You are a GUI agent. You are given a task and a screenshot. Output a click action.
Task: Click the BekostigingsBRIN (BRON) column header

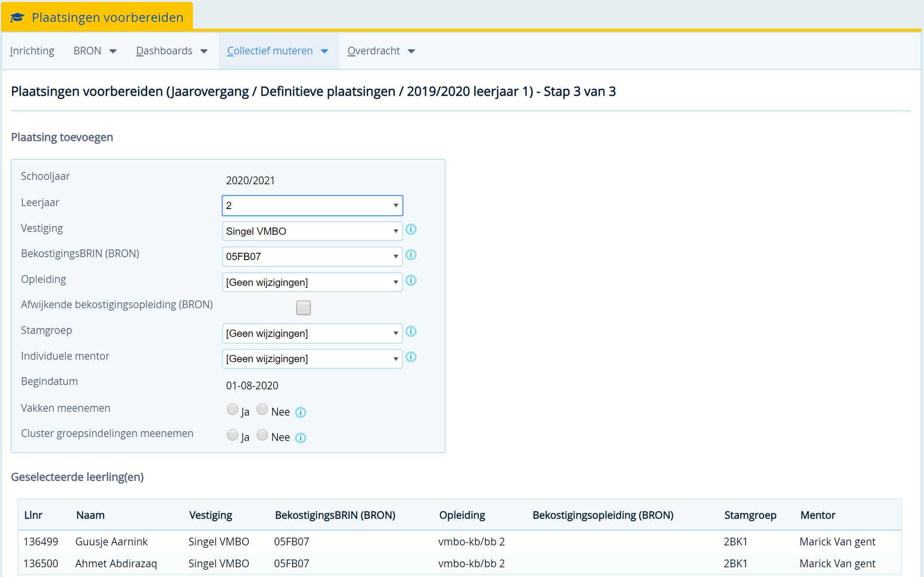[x=335, y=515]
